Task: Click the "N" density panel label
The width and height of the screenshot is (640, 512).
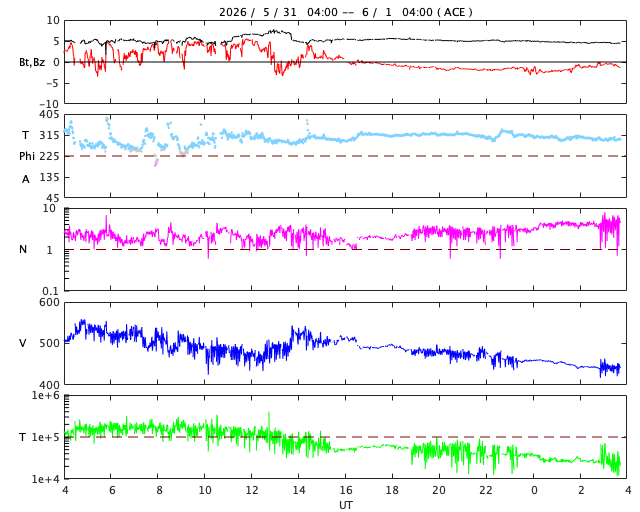Action: pos(23,249)
